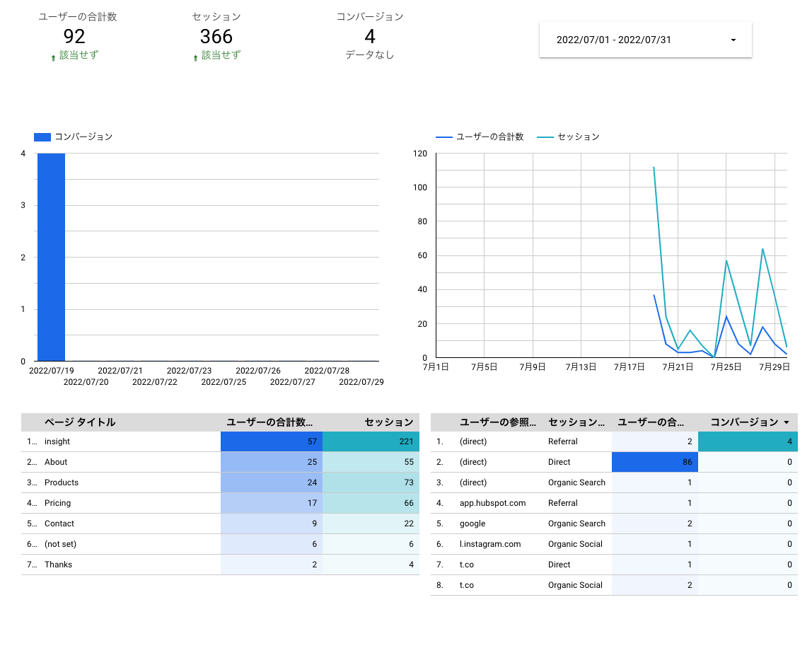Click the date range dropdown arrow
Image resolution: width=812 pixels, height=653 pixels.
tap(733, 40)
